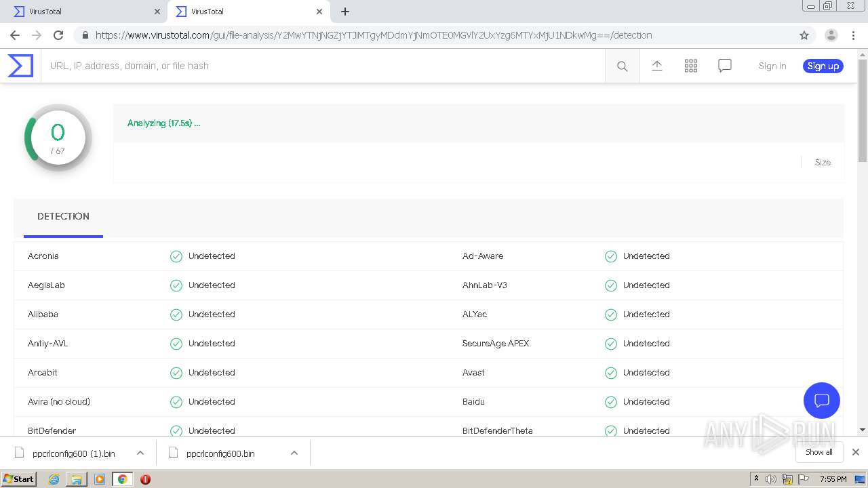The image size is (868, 488).
Task: Click the page vertical scrollbar thumb
Action: click(863, 110)
